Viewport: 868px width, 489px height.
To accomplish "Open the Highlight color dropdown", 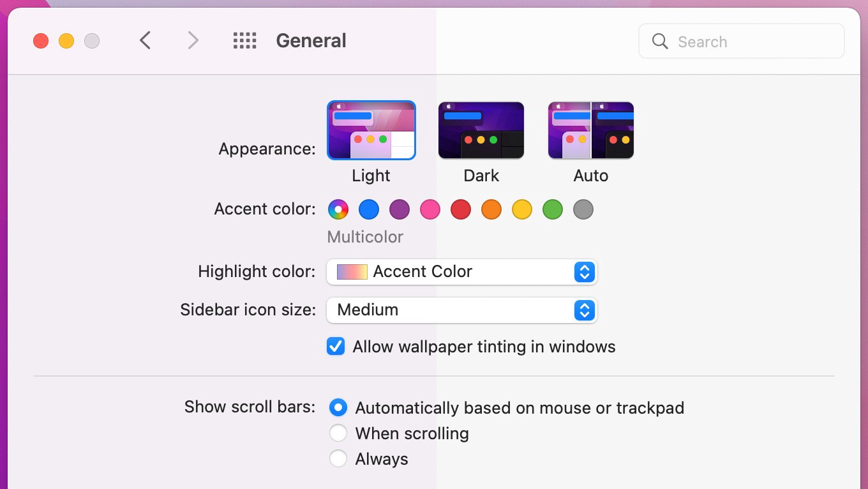I will pos(462,272).
